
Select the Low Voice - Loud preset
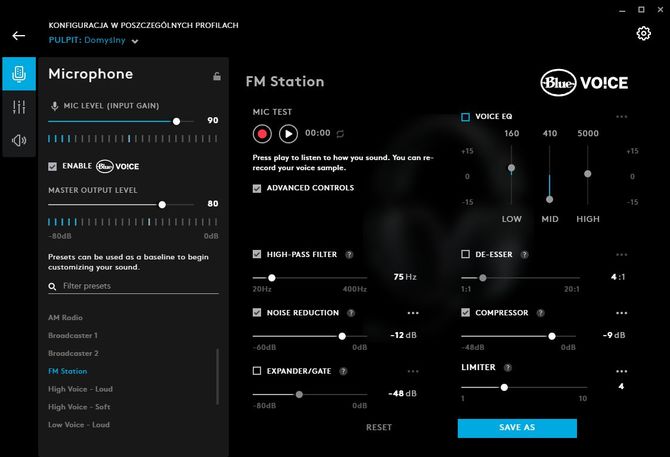coord(79,425)
